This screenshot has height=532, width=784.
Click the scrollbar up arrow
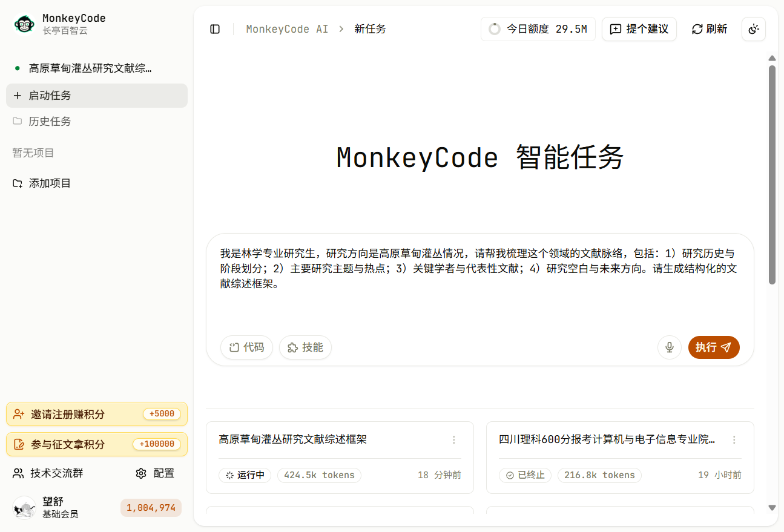point(772,58)
